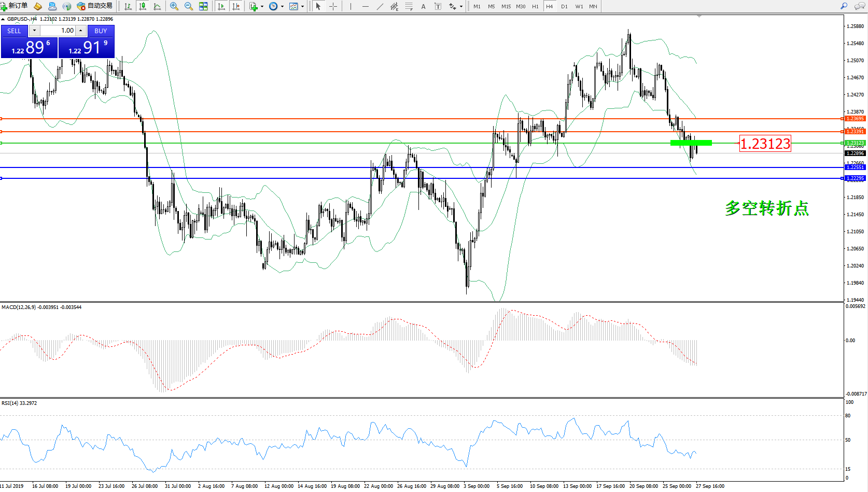Switch to the M15 timeframe
Screen dimensions: 868x492
coord(506,6)
